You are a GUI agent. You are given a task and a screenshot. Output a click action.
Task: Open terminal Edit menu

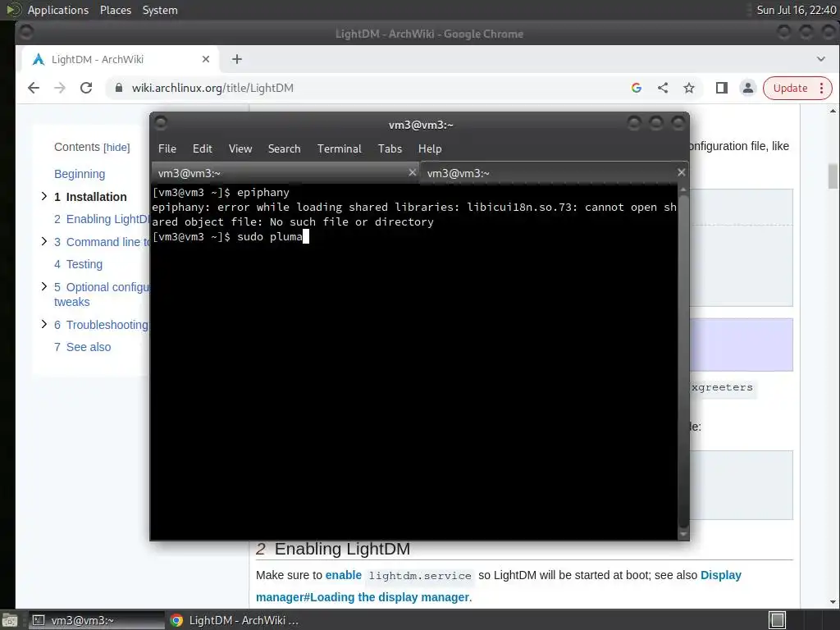pos(202,148)
